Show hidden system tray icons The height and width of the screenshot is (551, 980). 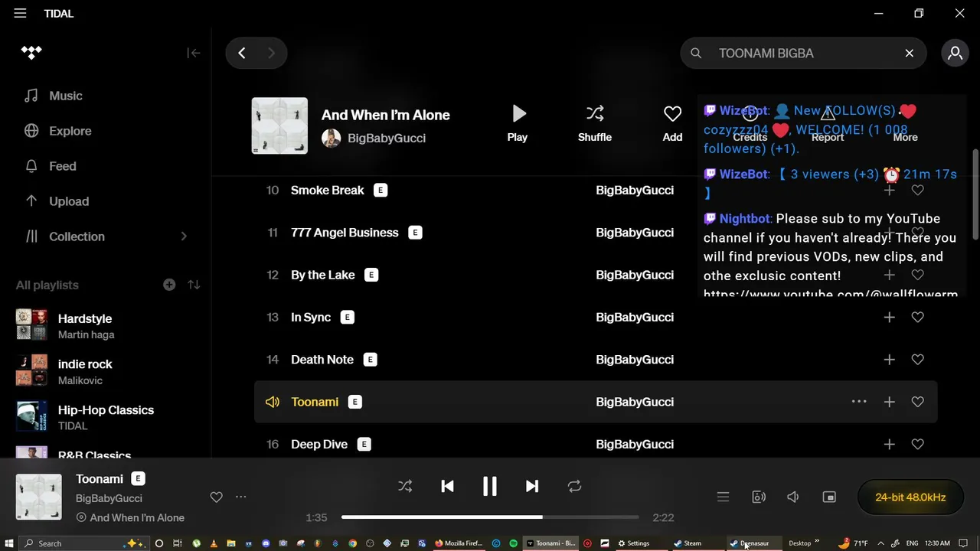click(x=880, y=543)
